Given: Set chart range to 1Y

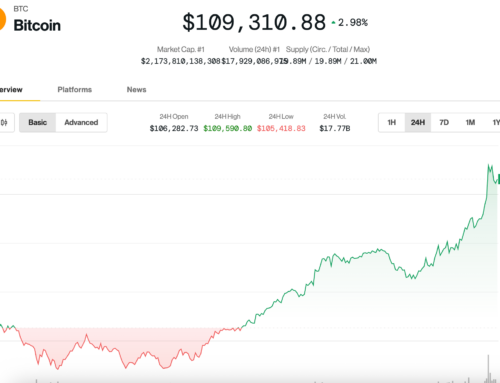Looking at the screenshot, I should click(496, 123).
